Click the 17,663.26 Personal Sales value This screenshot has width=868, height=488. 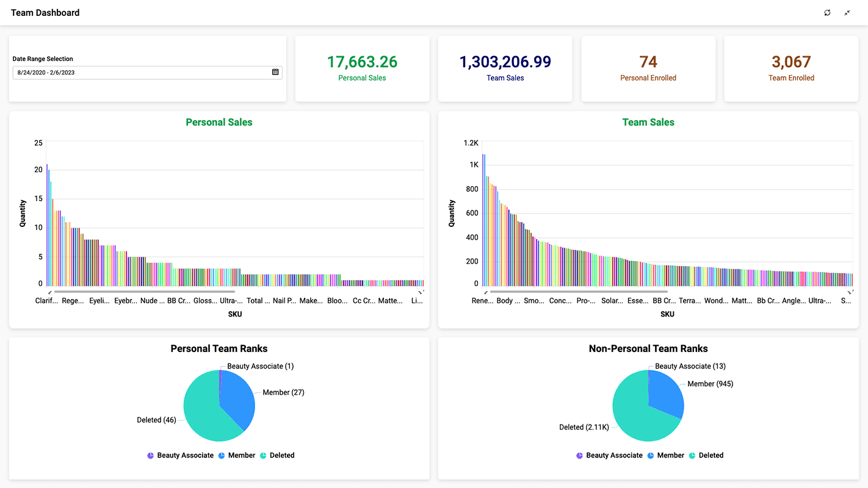362,62
